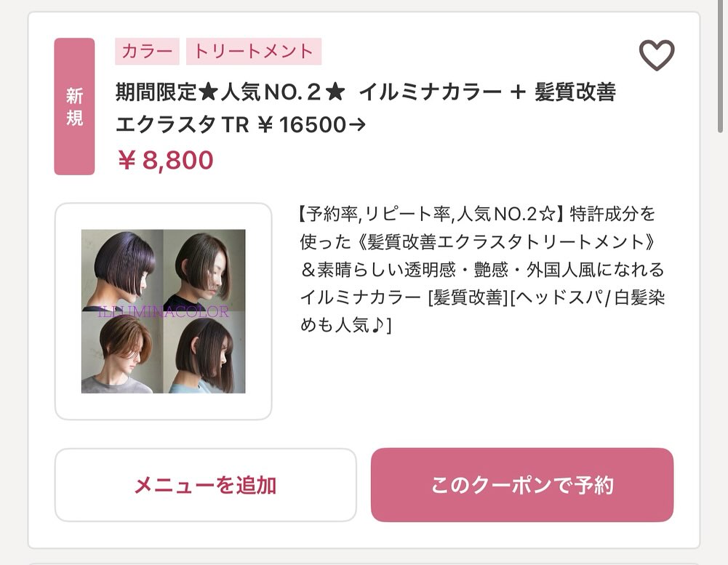The width and height of the screenshot is (728, 565).
Task: Click the black star before 人気NO.2
Action: (208, 92)
